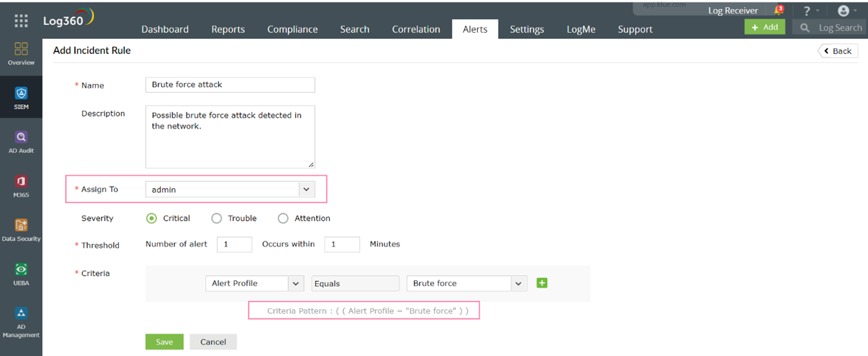The image size is (868, 356).
Task: Open the Compliance menu item
Action: (x=293, y=29)
